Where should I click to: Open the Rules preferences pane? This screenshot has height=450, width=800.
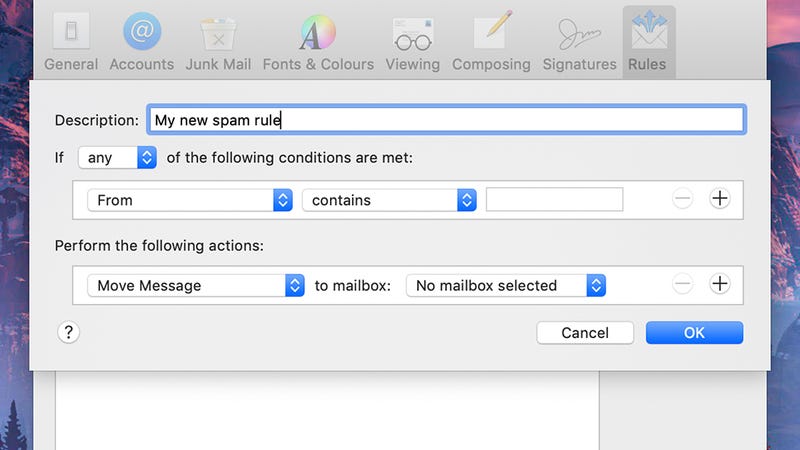point(648,43)
